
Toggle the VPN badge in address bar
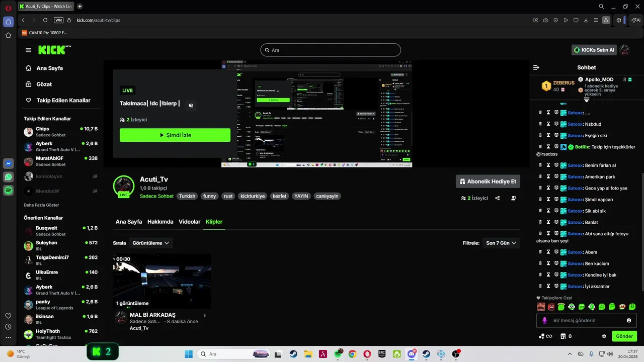click(x=58, y=20)
